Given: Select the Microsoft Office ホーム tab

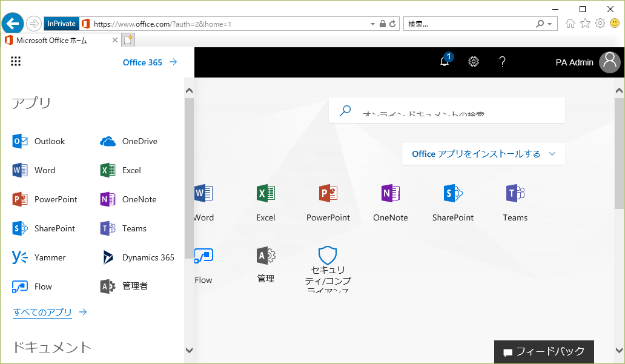Looking at the screenshot, I should 60,40.
